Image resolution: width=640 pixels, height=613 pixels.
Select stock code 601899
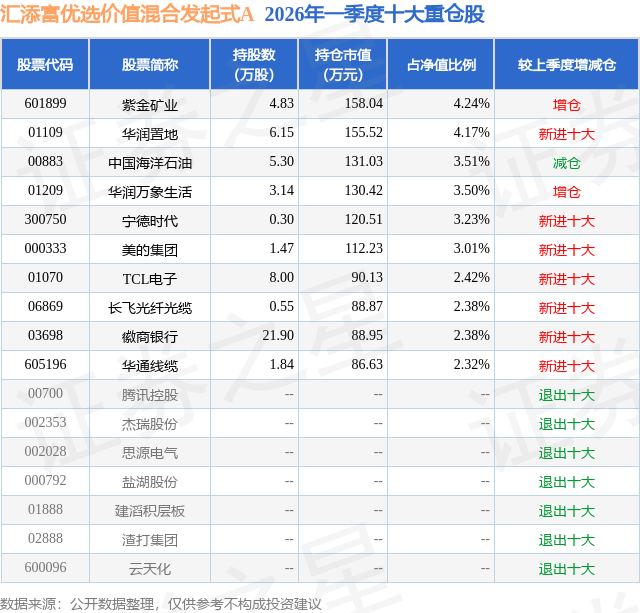(45, 104)
